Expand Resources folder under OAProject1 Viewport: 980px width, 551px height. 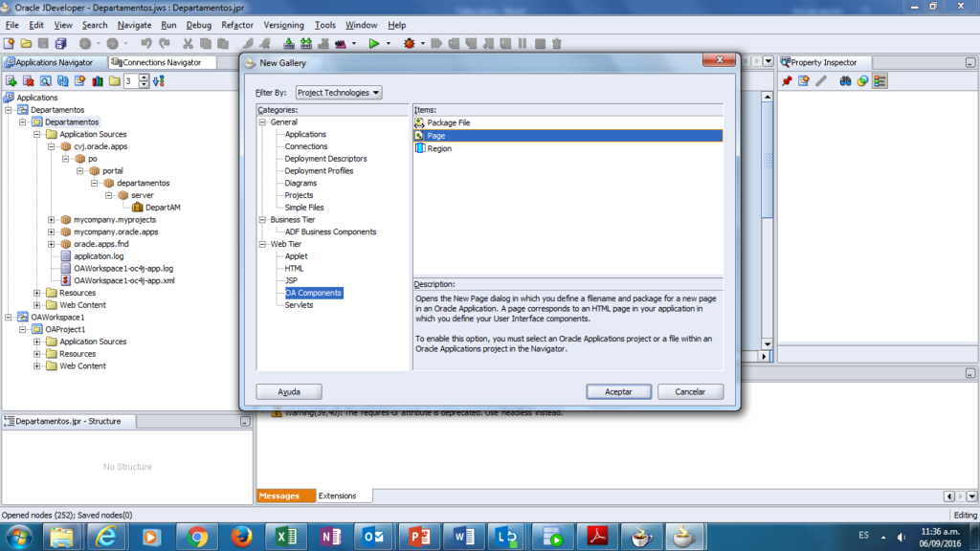[x=37, y=354]
